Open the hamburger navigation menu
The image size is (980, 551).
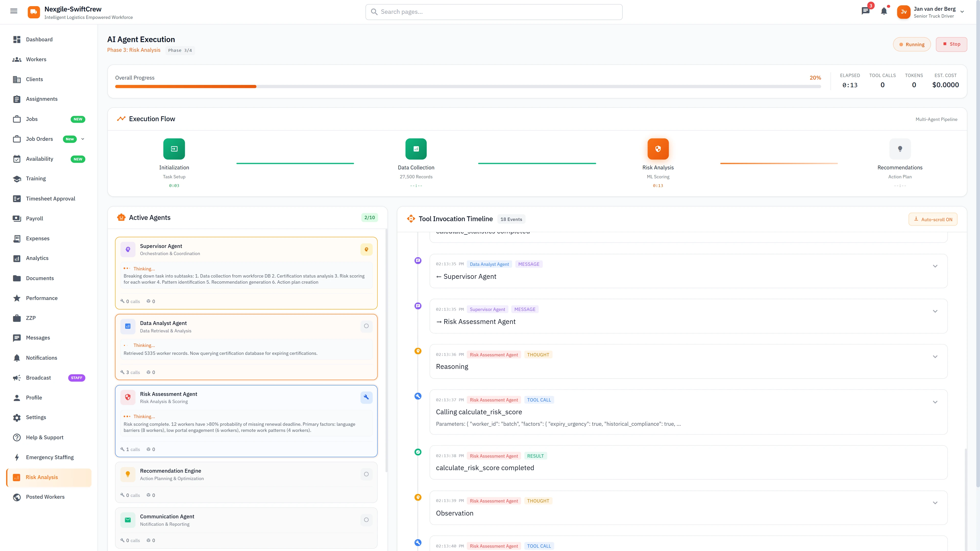14,11
